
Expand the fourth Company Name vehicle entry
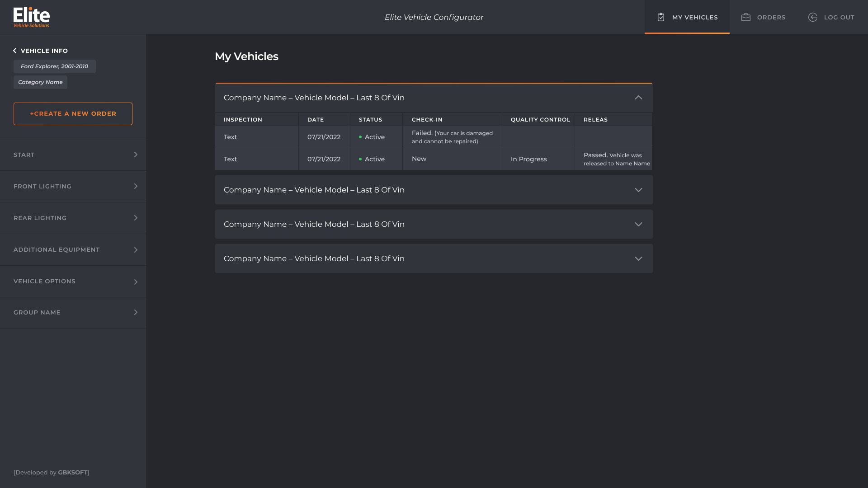pos(638,258)
